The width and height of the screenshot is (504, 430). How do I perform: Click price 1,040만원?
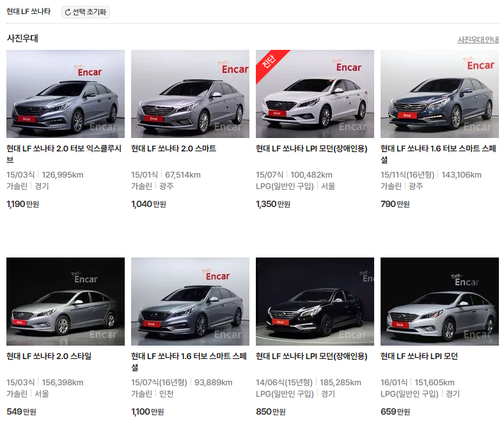coord(148,204)
